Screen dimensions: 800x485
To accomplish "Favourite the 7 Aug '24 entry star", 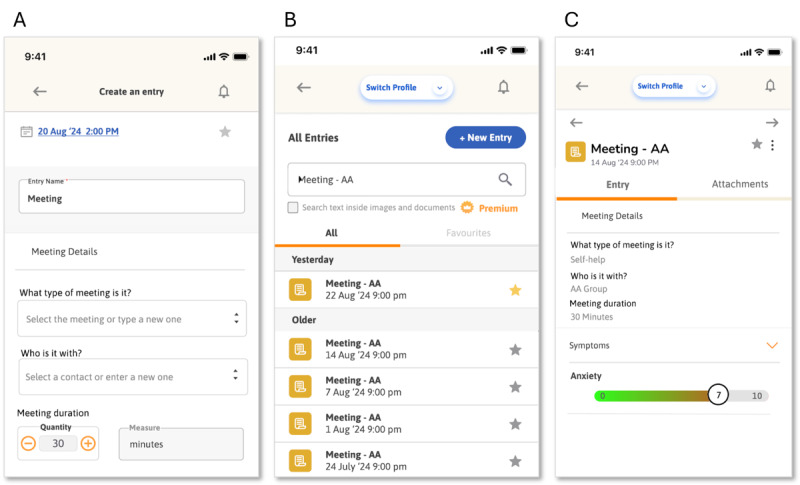I will click(x=515, y=387).
